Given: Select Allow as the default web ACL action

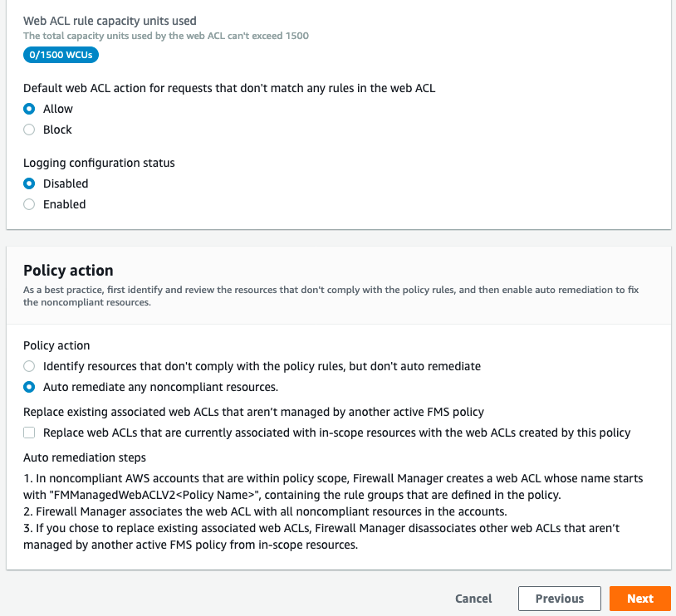Looking at the screenshot, I should pos(29,109).
